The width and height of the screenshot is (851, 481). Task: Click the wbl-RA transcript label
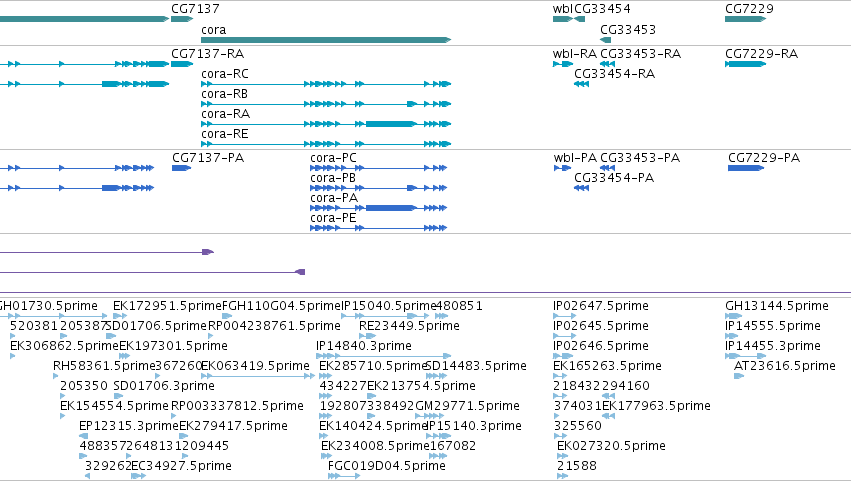pyautogui.click(x=575, y=54)
